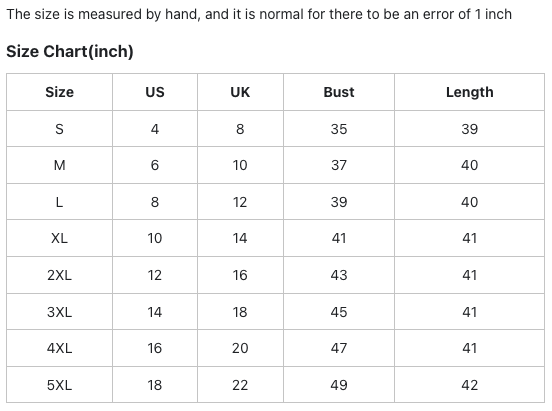Click the US column header
Viewport: 552px width, 411px height.
click(155, 92)
